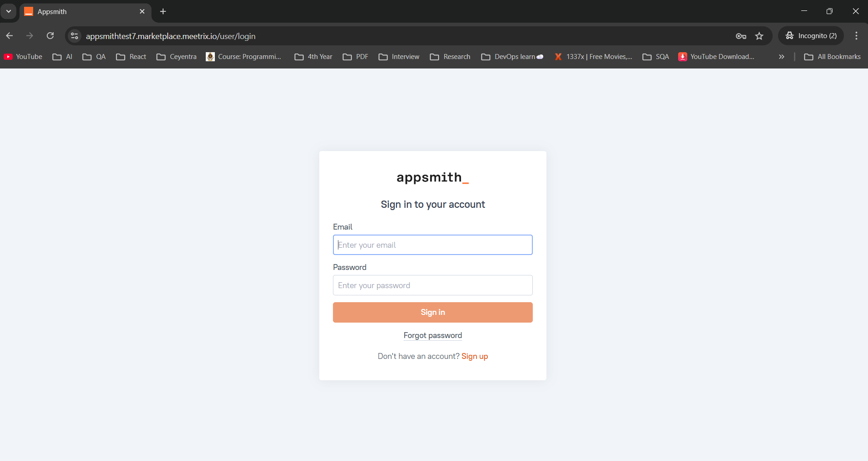Focus the Email input field

(x=432, y=245)
